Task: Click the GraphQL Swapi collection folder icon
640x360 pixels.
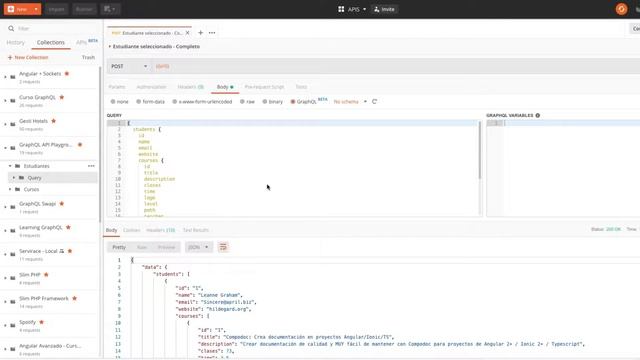Action: pyautogui.click(x=13, y=207)
